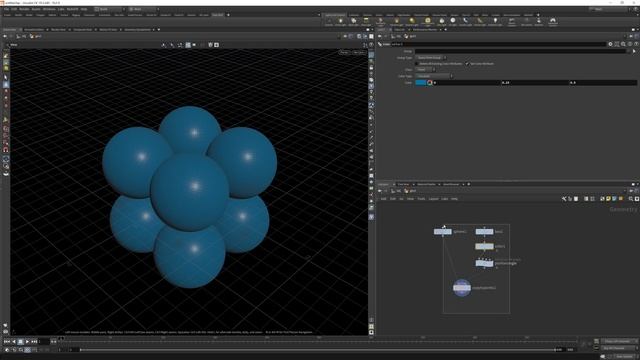The width and height of the screenshot is (640, 360).
Task: Open the viewport Persp camera menu
Action: (344, 52)
